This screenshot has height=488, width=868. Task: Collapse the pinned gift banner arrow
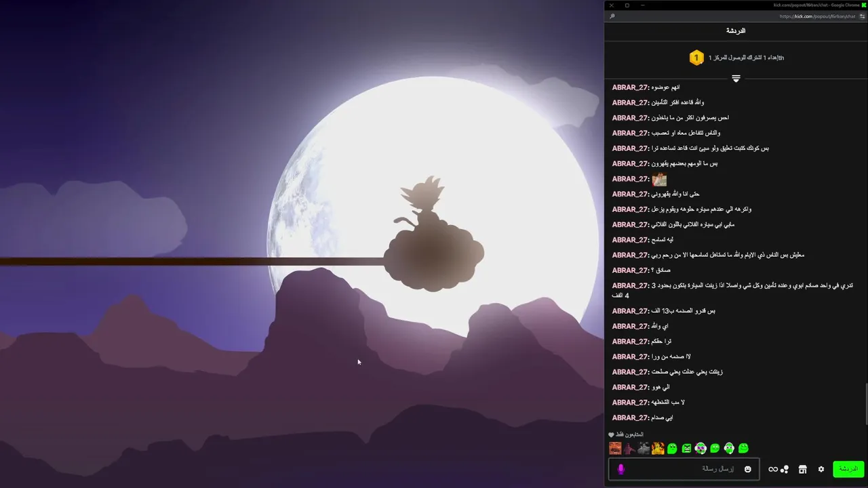(x=736, y=79)
